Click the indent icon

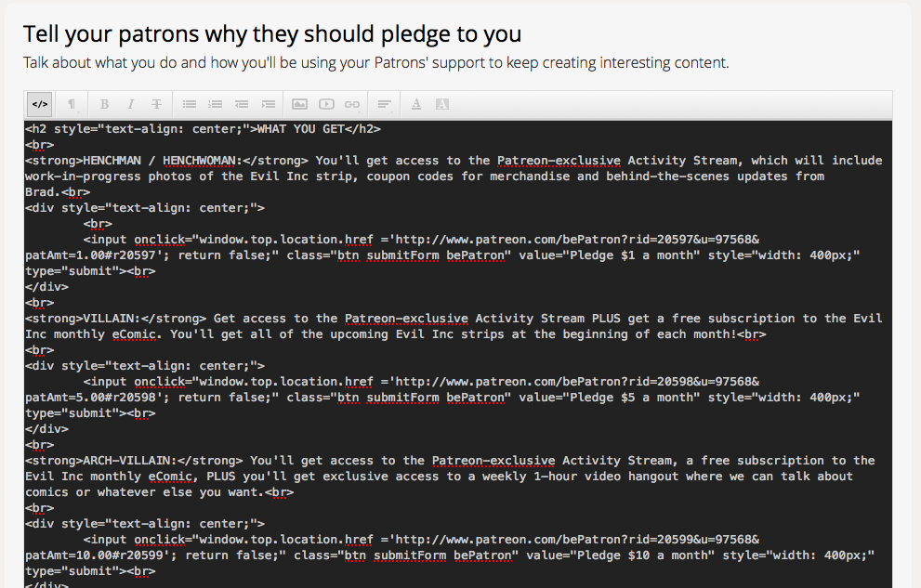pos(268,104)
